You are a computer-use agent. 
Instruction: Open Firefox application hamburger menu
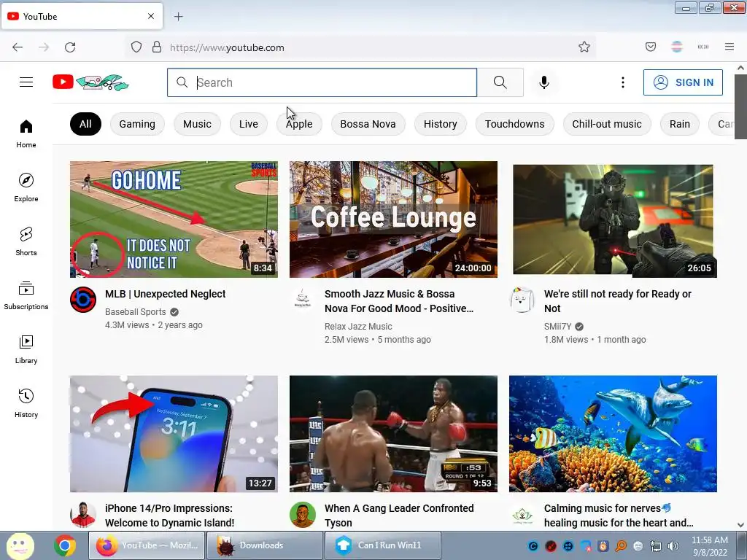pos(729,47)
